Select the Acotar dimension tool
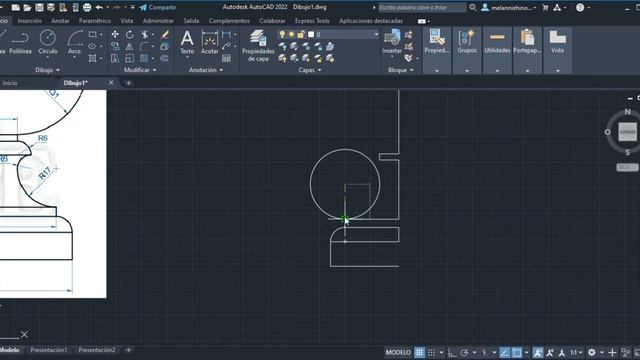This screenshot has width=640, height=360. pos(210,42)
